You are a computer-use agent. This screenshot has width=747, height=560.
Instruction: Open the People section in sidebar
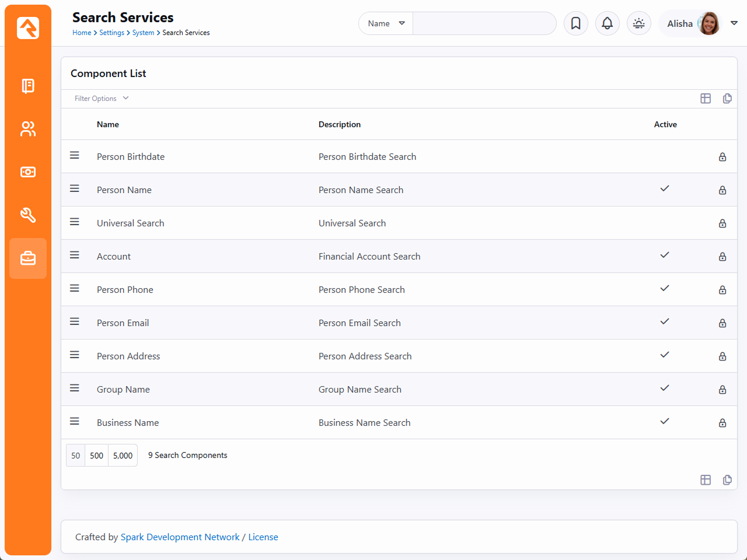pyautogui.click(x=28, y=129)
